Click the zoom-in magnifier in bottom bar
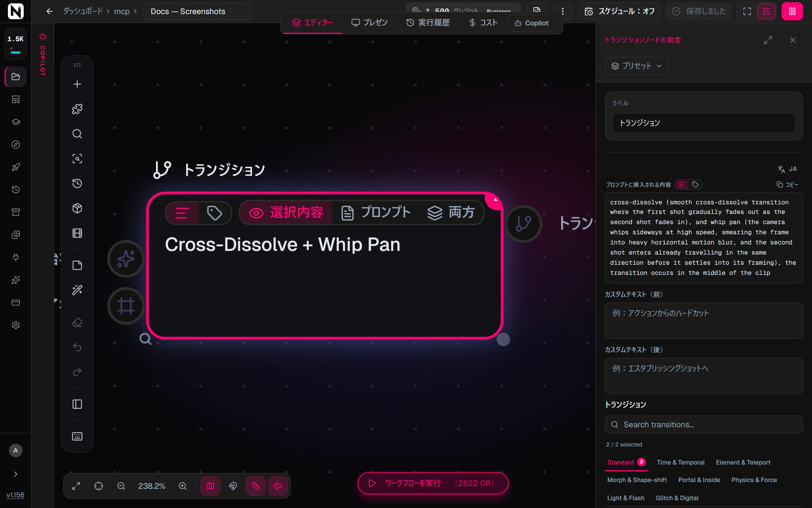The width and height of the screenshot is (812, 508). pos(182,486)
